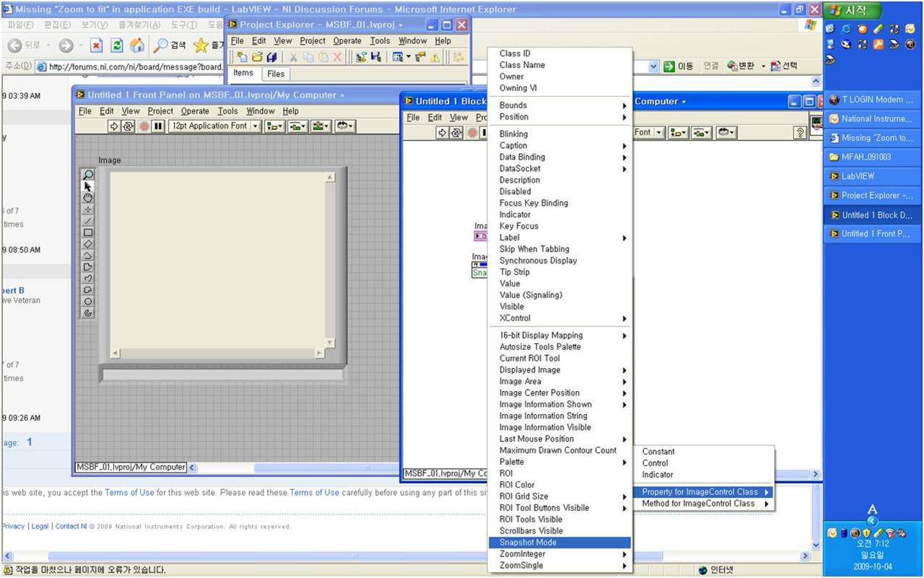The image size is (924, 578).
Task: Choose Scrollbars Visible in the property menu
Action: tap(559, 531)
